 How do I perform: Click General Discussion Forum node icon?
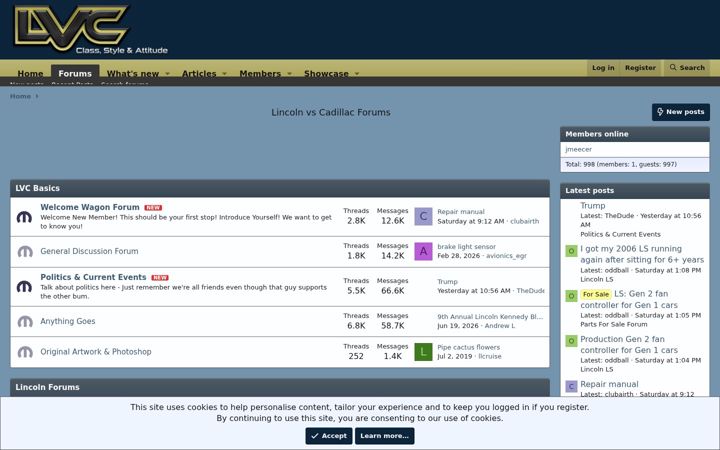[x=25, y=251]
